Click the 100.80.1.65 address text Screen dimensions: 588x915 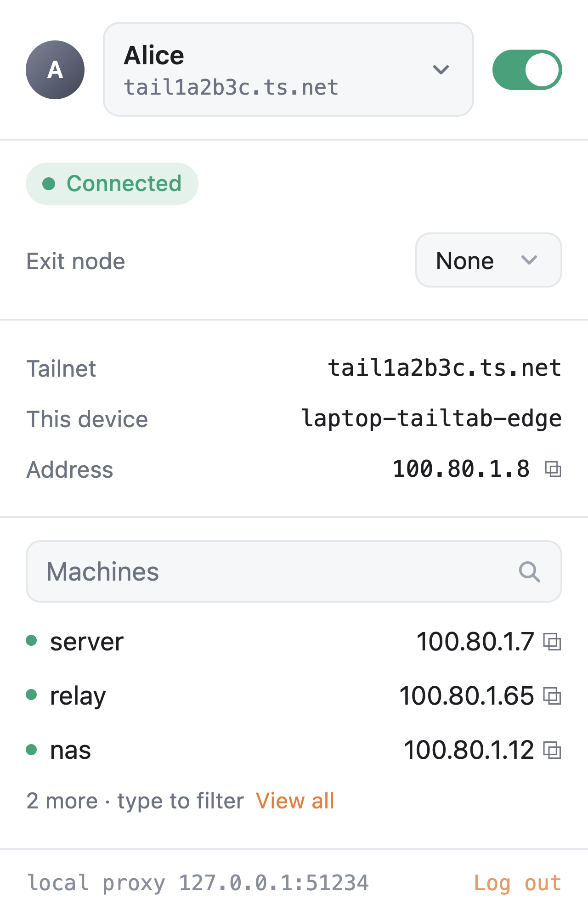coord(467,696)
